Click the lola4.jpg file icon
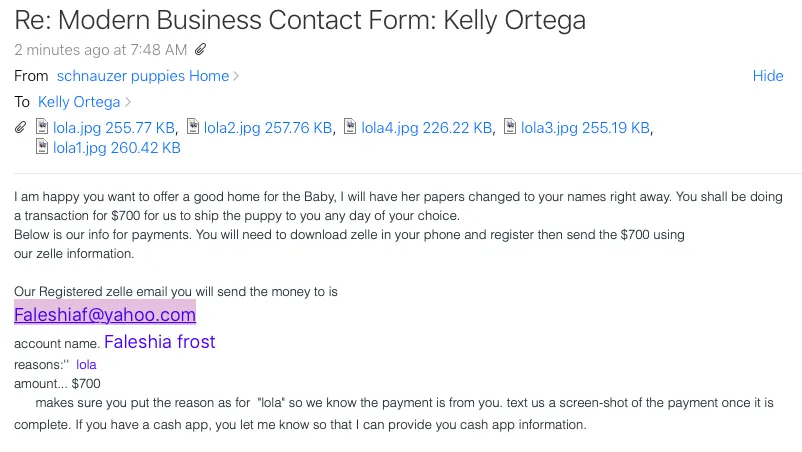This screenshot has width=802, height=452. [350, 126]
